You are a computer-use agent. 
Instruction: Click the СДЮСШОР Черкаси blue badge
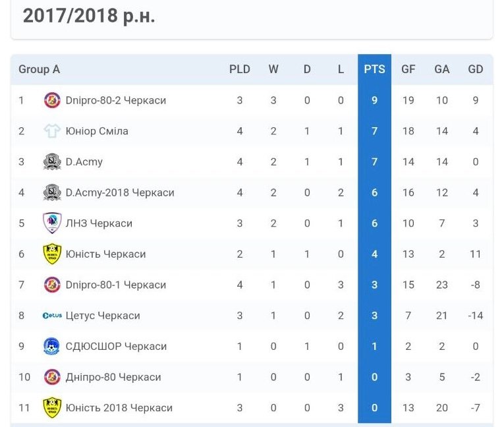[51, 346]
